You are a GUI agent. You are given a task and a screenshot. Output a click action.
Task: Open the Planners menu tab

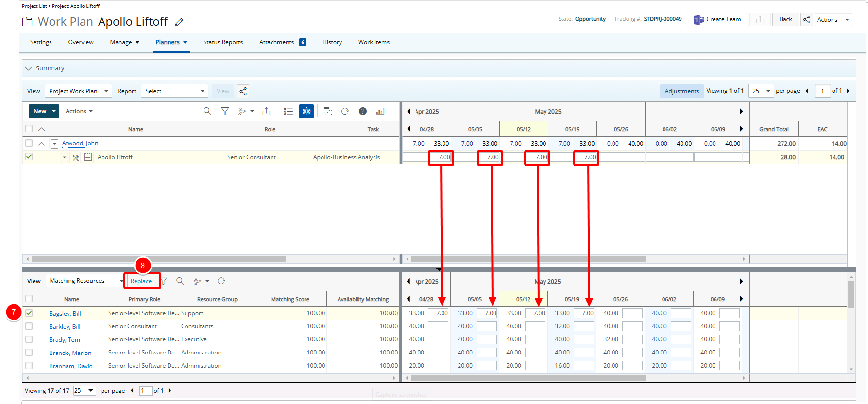pyautogui.click(x=171, y=42)
